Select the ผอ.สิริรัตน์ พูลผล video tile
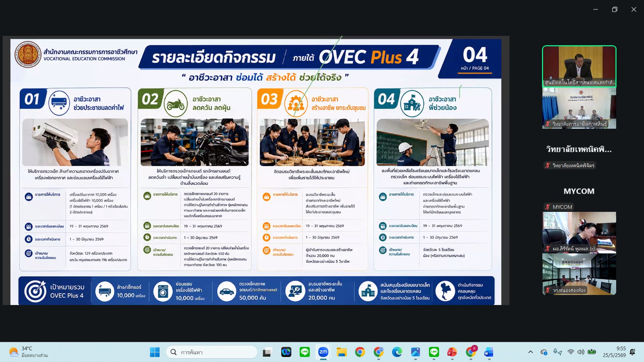The width and height of the screenshot is (644, 362). (579, 233)
